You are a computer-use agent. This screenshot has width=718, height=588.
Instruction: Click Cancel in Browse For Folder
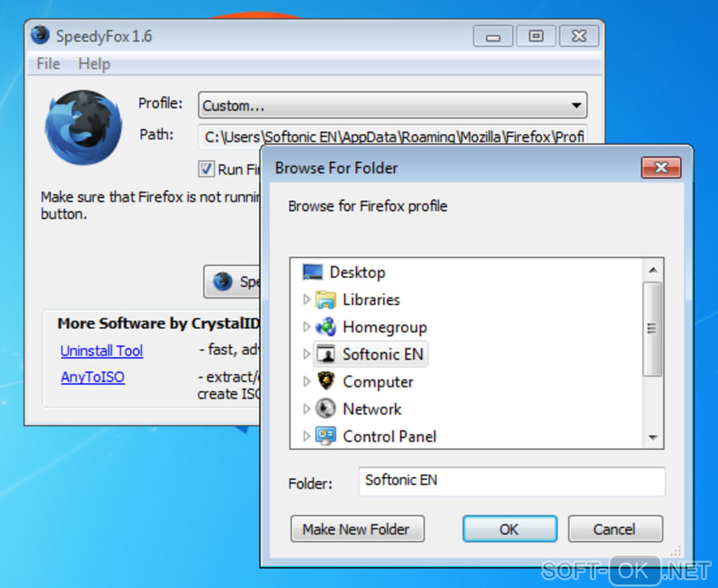[x=615, y=529]
